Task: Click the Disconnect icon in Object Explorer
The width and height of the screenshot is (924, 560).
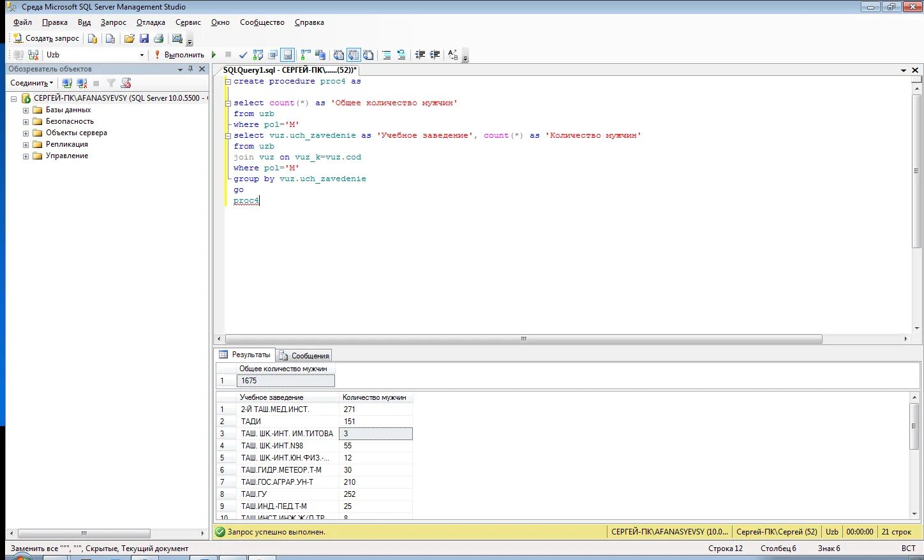Action: click(x=82, y=83)
